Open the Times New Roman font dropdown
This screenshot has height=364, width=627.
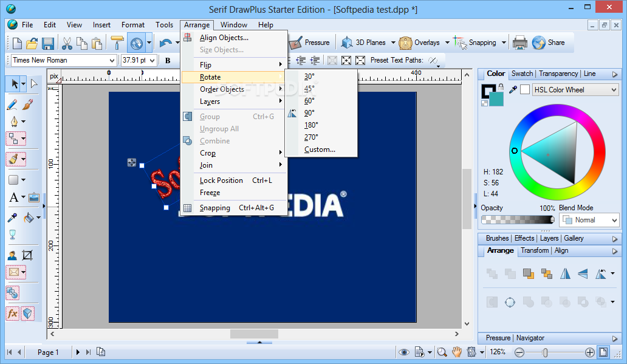click(x=112, y=60)
